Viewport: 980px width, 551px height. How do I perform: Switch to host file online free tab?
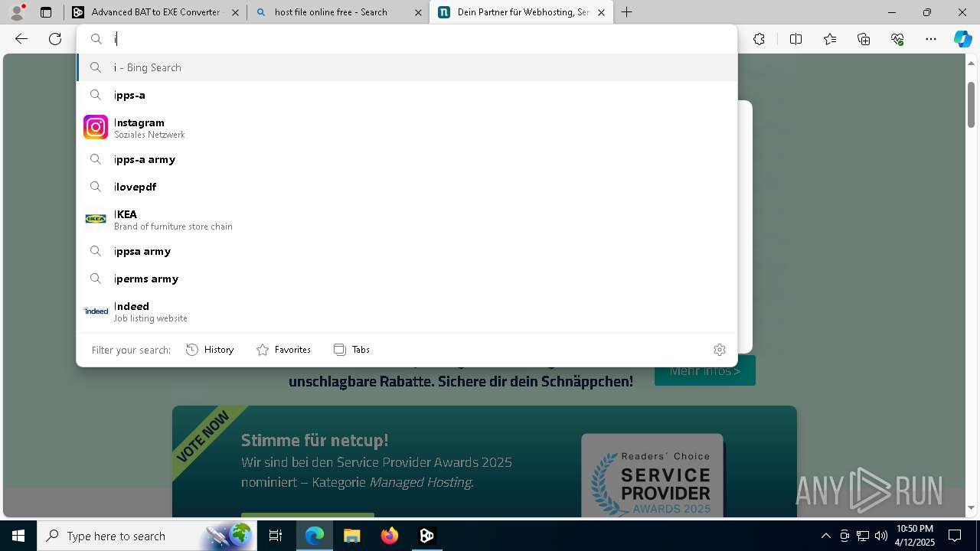(338, 12)
